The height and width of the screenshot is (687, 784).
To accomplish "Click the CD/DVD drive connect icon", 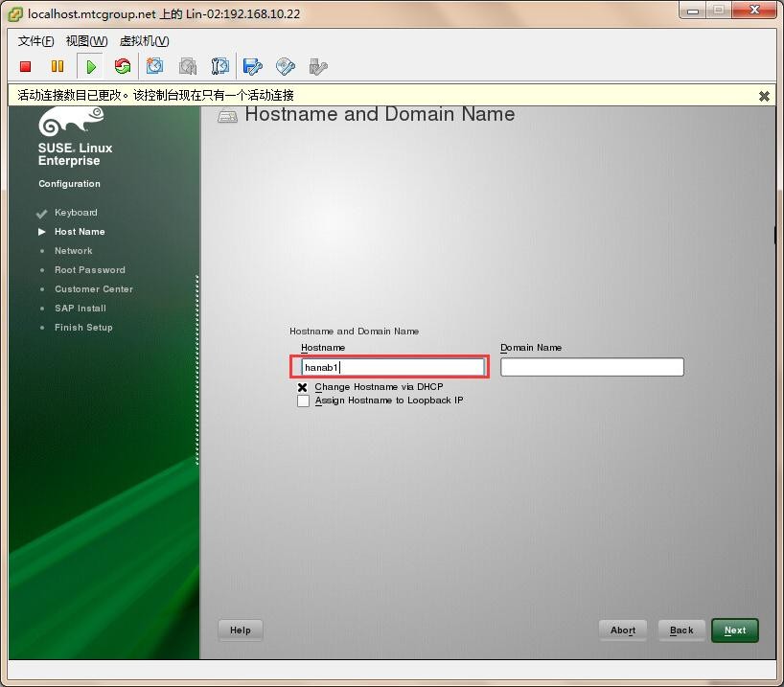I will click(286, 66).
